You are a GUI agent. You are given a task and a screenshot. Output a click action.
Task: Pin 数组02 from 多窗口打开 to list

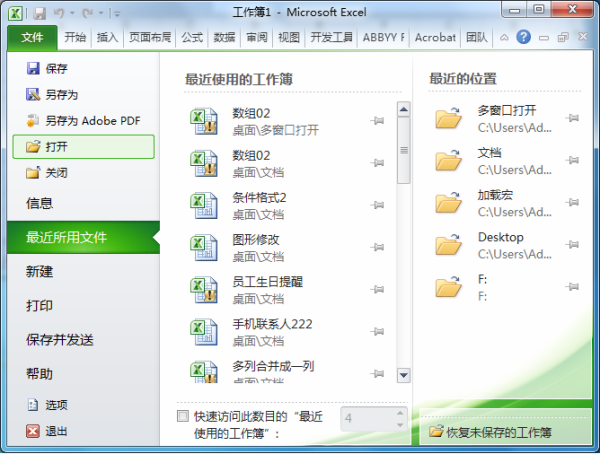click(x=377, y=121)
